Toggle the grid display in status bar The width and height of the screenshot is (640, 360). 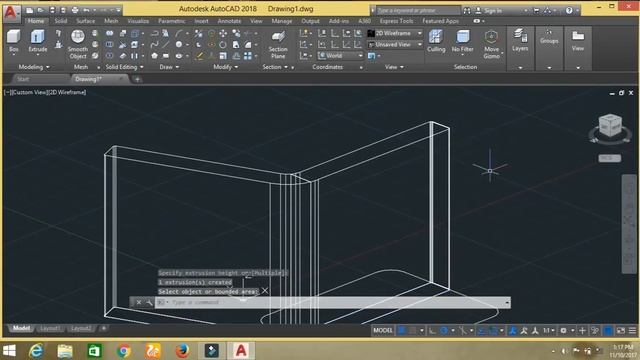[x=402, y=331]
